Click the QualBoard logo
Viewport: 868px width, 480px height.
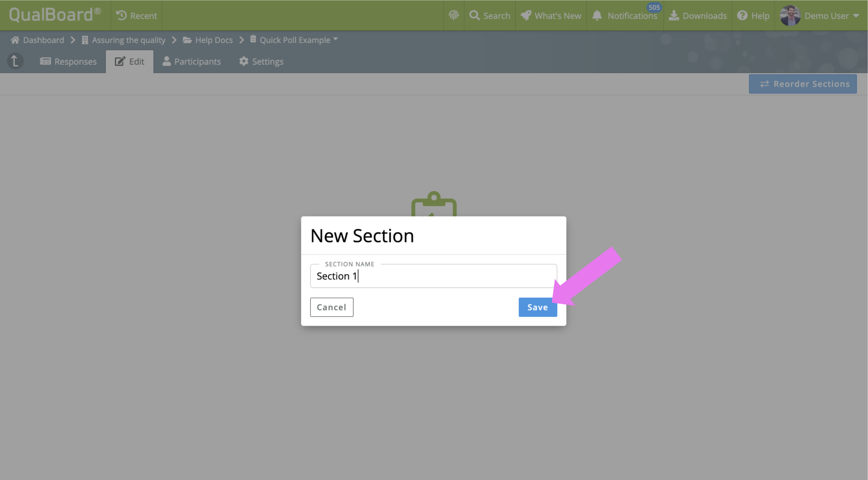point(55,15)
